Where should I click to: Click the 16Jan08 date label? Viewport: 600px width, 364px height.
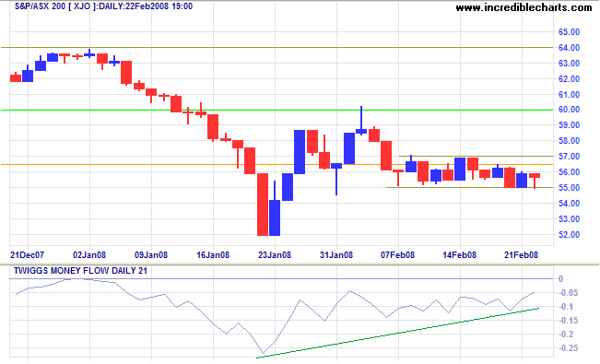[x=213, y=255]
